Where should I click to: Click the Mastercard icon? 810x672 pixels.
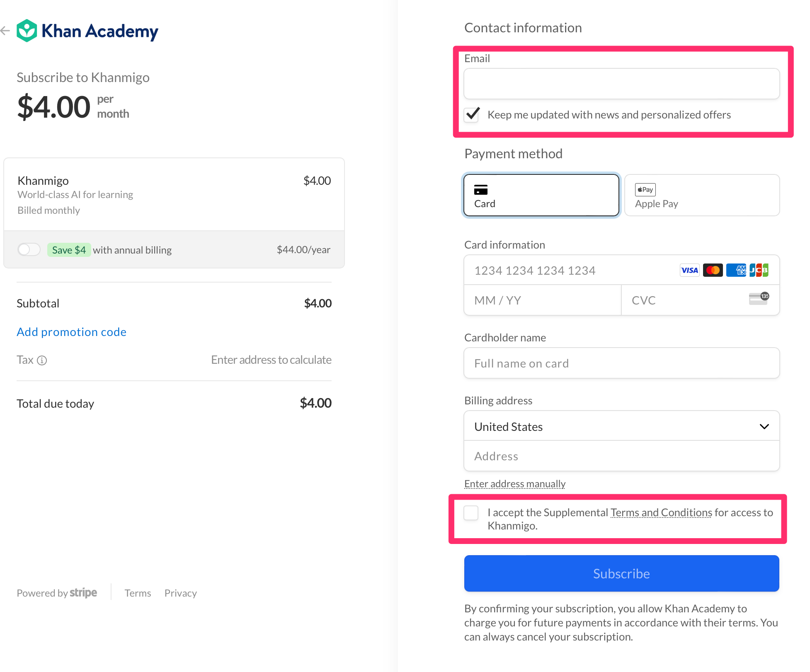[x=713, y=270]
